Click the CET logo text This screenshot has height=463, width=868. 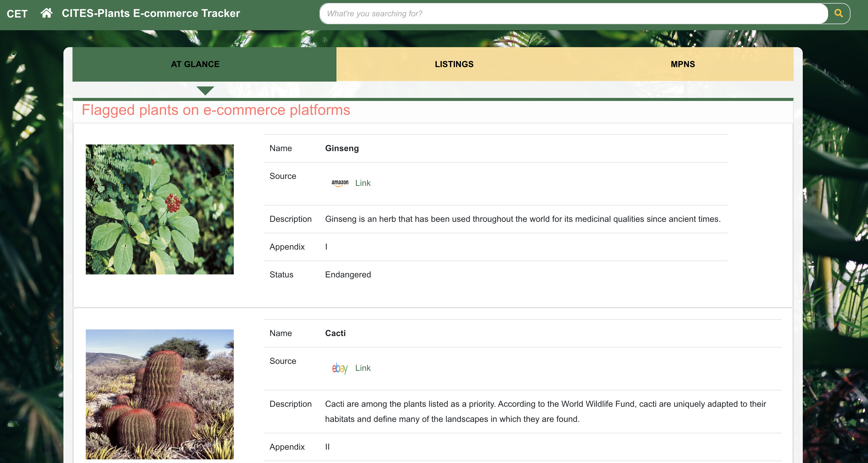[17, 14]
